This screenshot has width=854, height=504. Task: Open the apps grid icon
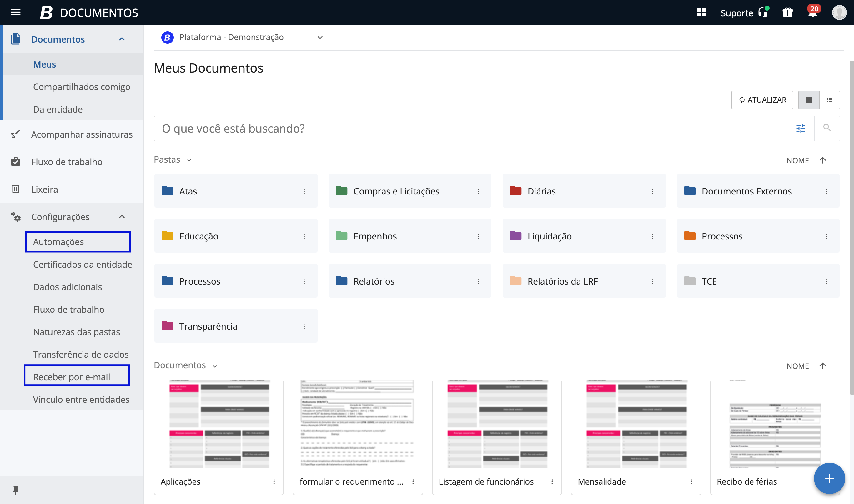coord(701,13)
